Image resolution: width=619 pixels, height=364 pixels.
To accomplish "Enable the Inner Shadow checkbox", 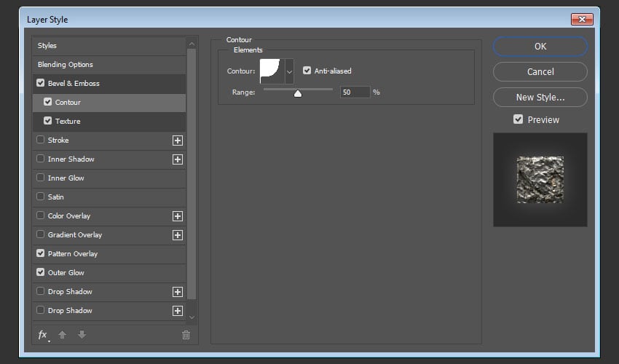I will coord(40,159).
